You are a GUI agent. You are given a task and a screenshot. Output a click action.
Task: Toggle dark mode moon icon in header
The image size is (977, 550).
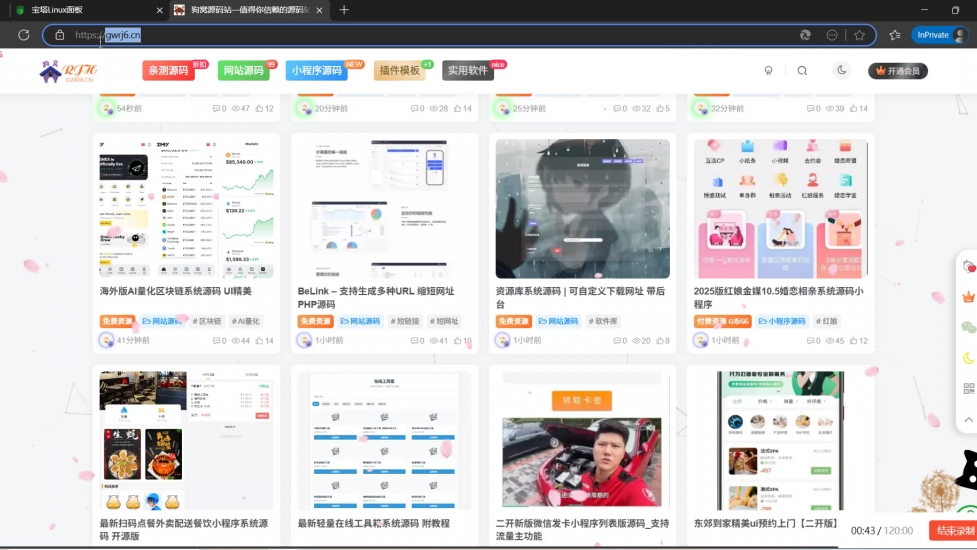[842, 70]
